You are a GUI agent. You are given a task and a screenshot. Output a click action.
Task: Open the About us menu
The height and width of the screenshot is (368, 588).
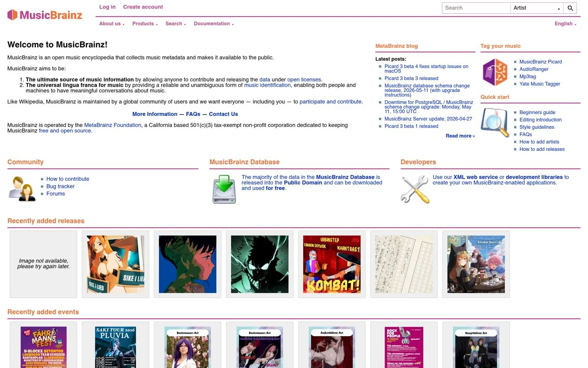click(112, 23)
